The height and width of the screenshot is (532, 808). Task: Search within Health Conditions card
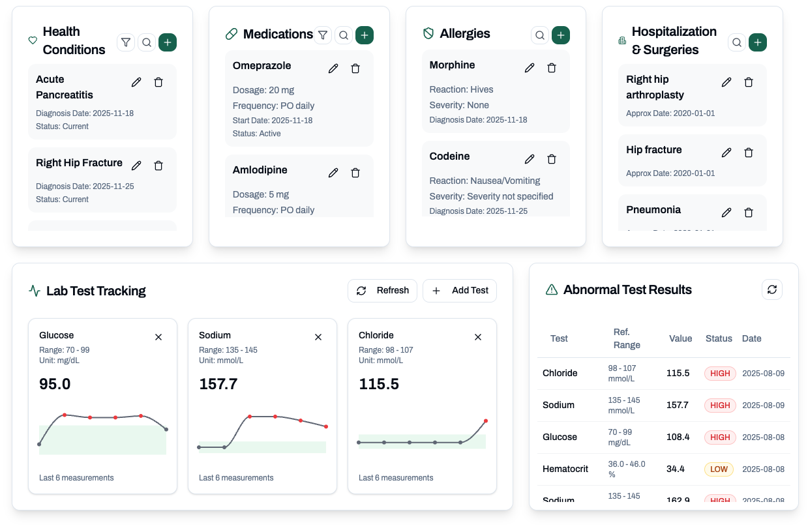(147, 42)
